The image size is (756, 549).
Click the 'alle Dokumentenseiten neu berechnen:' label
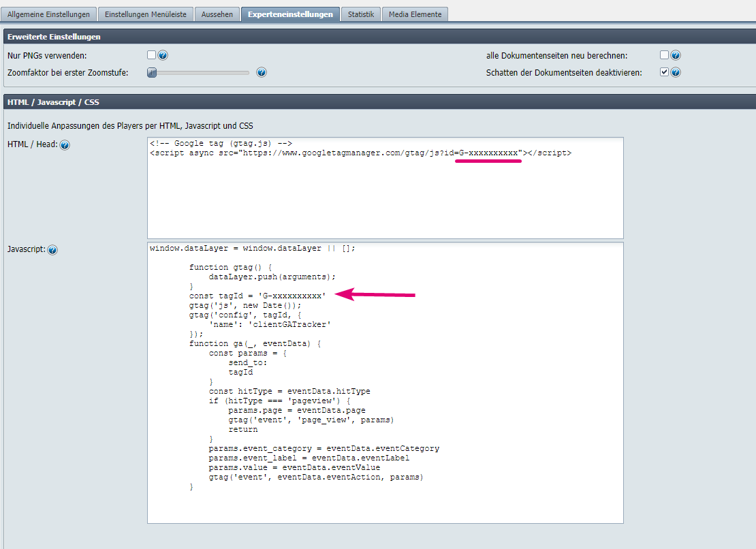557,55
